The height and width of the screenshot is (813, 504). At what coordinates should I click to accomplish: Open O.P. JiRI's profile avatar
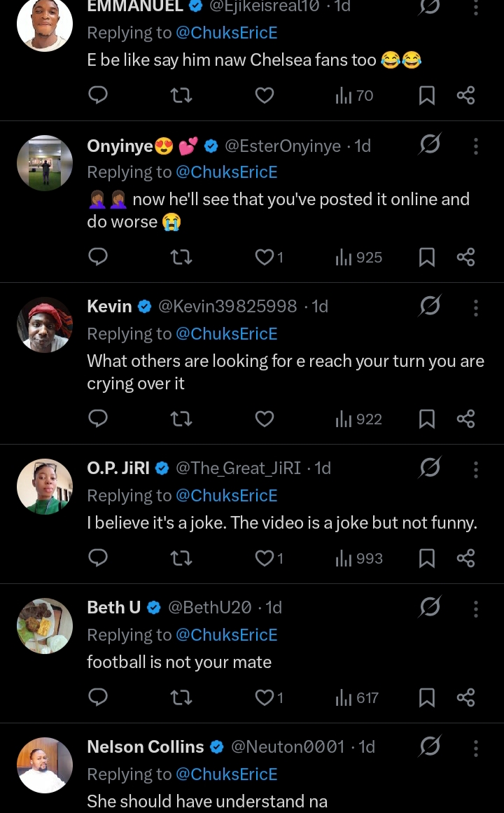click(x=45, y=486)
